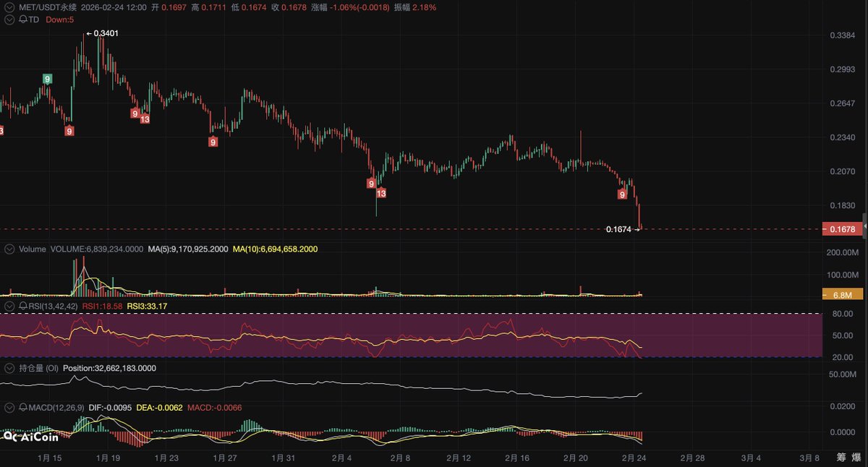868x467 pixels.
Task: Click the red 0.1678 current price tag
Action: tap(843, 229)
